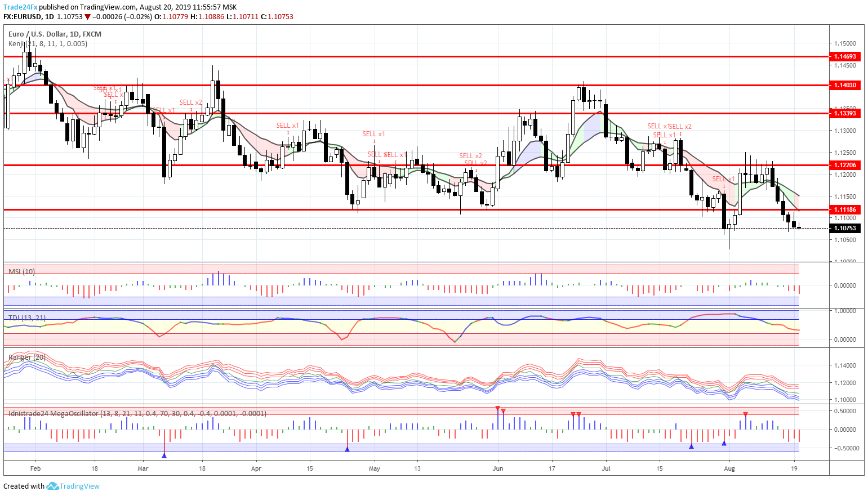This screenshot has height=496, width=868.
Task: Click the 19 date label after Aug
Action: point(794,468)
